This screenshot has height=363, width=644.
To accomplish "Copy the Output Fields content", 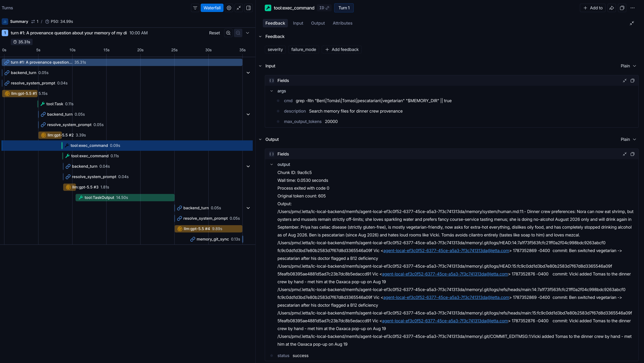I will [632, 154].
